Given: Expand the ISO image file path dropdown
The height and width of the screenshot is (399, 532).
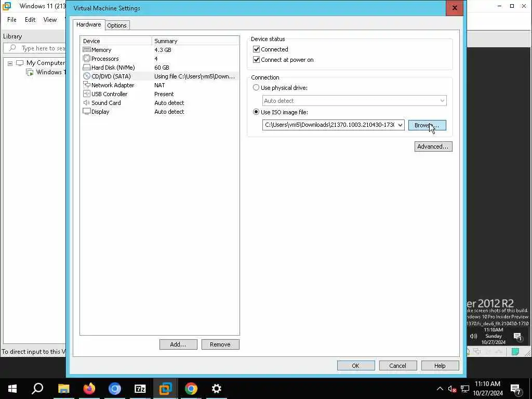Looking at the screenshot, I should tap(401, 125).
